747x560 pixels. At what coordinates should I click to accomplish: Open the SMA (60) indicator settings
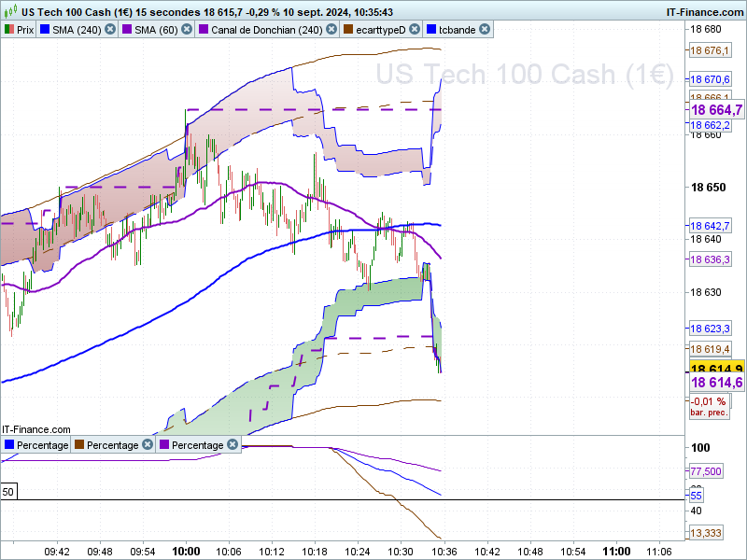(156, 30)
